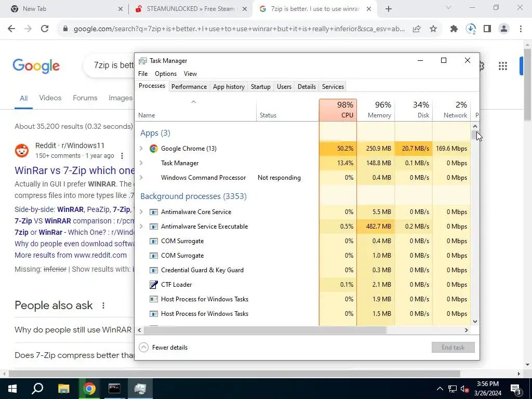Sort processes by Disk column header
The height and width of the screenshot is (399, 532).
coord(414,110)
